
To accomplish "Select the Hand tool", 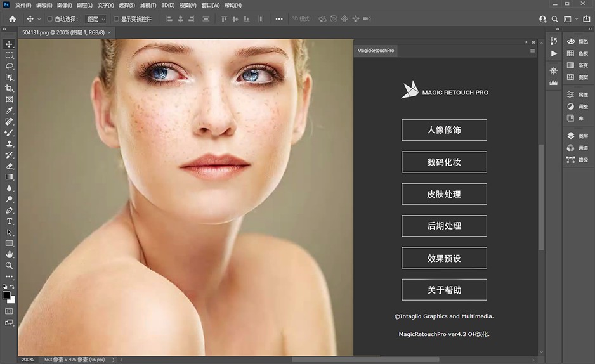I will (x=10, y=254).
